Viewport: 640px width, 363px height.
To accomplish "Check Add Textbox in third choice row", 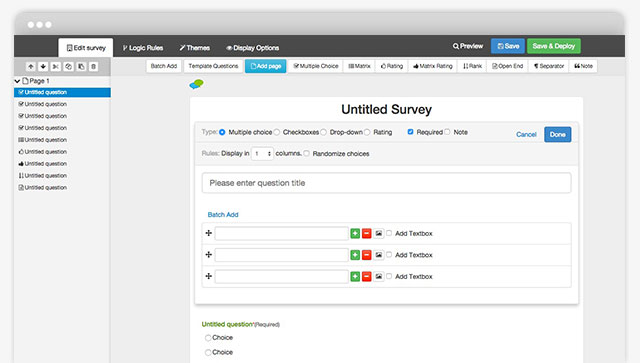I will 389,276.
